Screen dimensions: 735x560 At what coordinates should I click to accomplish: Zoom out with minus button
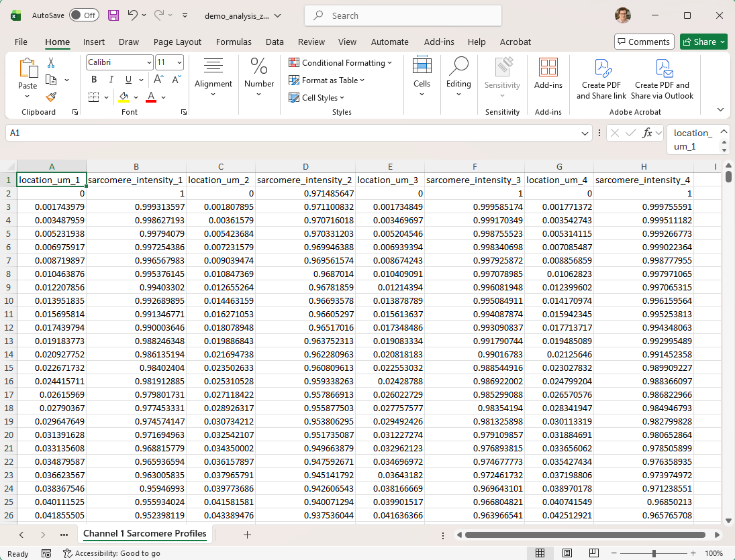click(x=614, y=553)
